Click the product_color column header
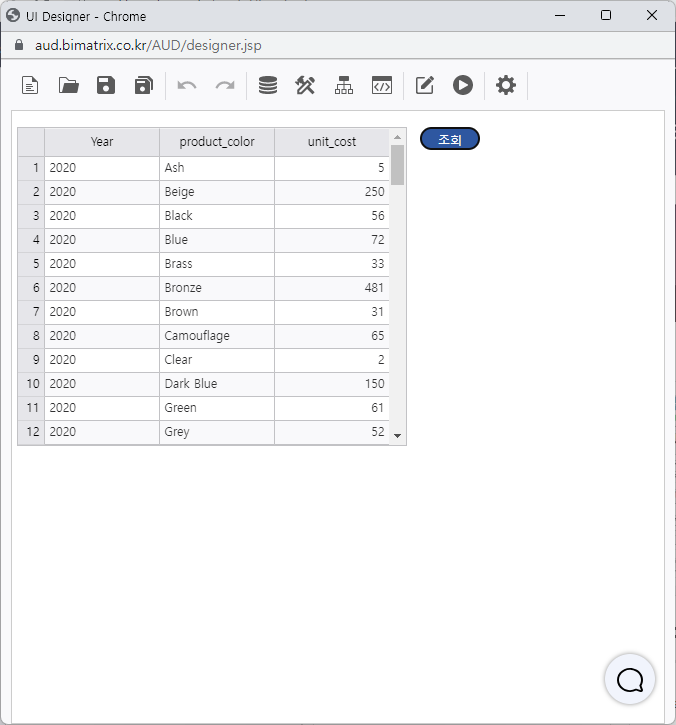The width and height of the screenshot is (676, 725). coord(217,142)
